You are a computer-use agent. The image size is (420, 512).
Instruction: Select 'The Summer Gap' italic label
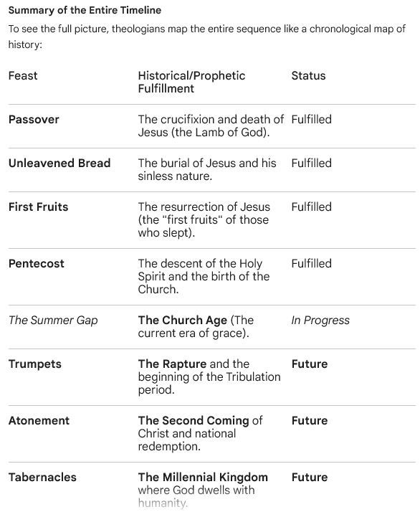pyautogui.click(x=53, y=321)
